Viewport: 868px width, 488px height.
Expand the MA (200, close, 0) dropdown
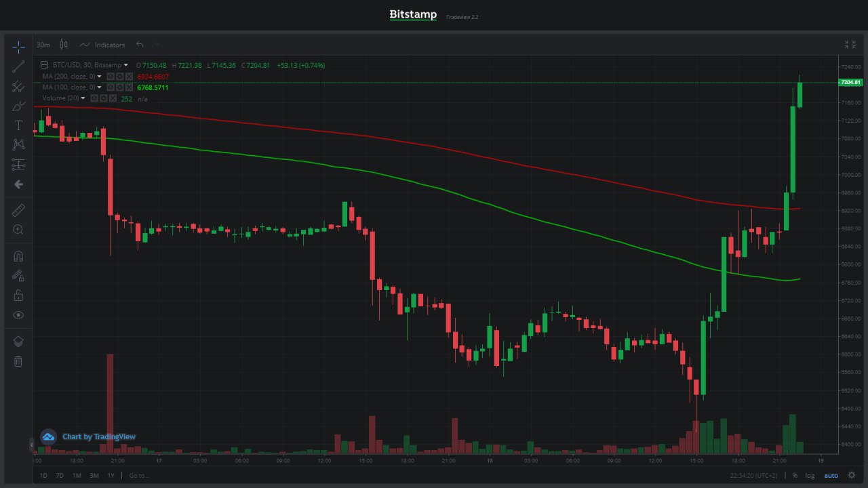(x=99, y=77)
